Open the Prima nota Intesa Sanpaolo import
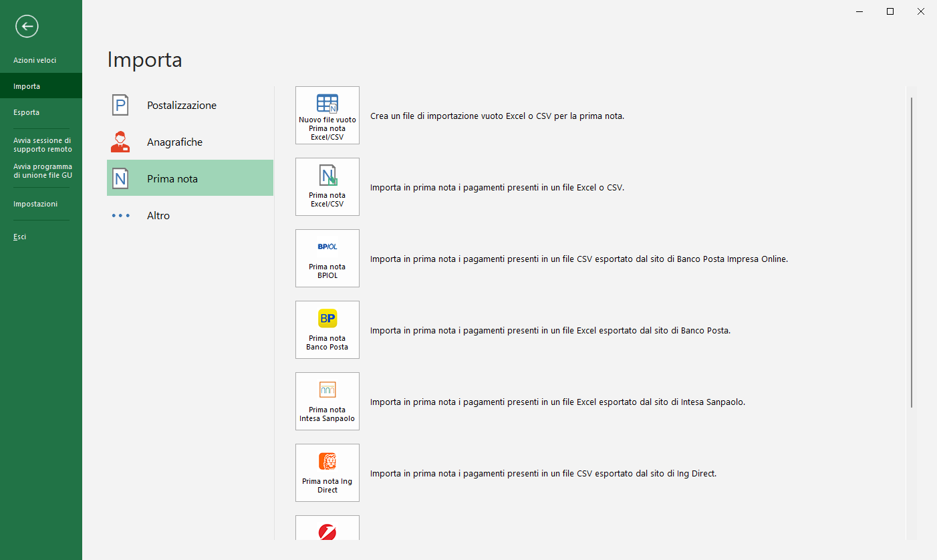This screenshot has width=937, height=560. click(x=327, y=401)
